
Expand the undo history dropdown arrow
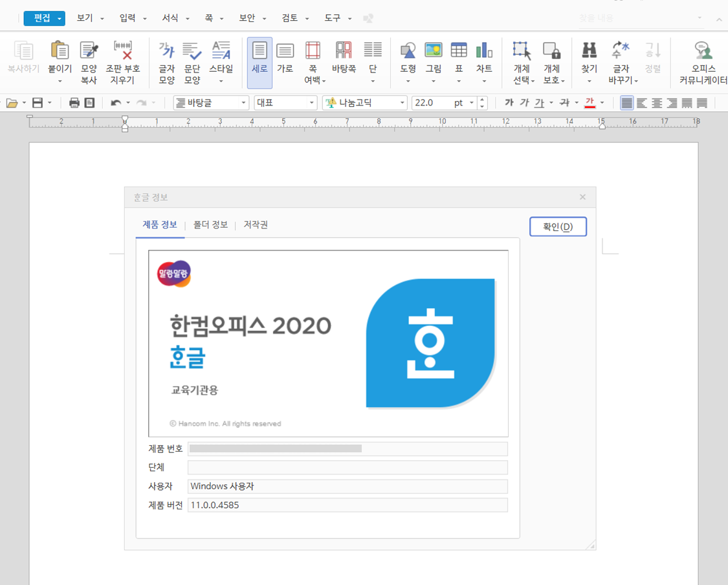pos(128,103)
